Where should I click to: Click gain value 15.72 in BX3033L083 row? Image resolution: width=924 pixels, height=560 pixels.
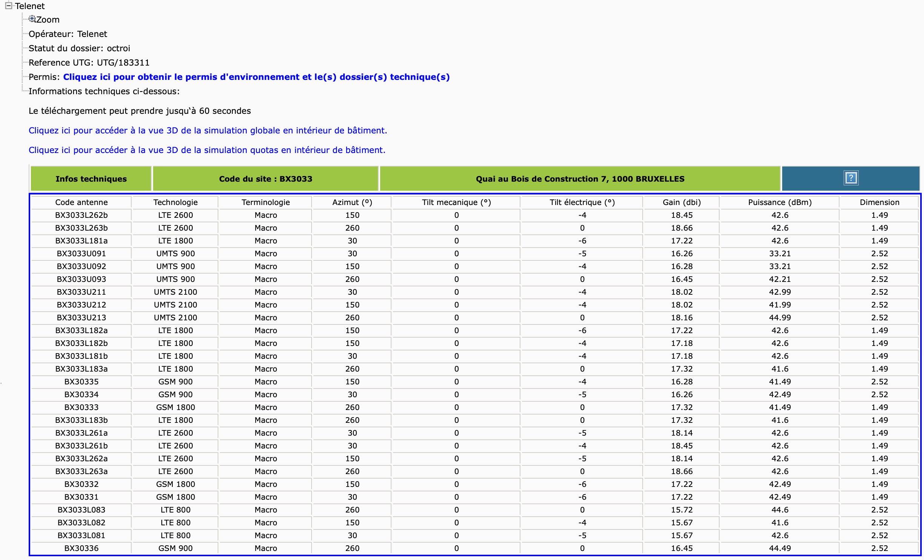click(x=681, y=510)
